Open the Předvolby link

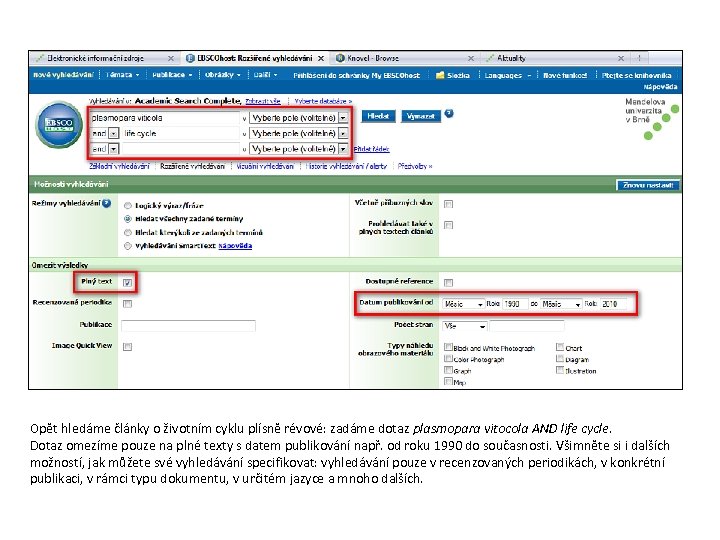(x=415, y=166)
